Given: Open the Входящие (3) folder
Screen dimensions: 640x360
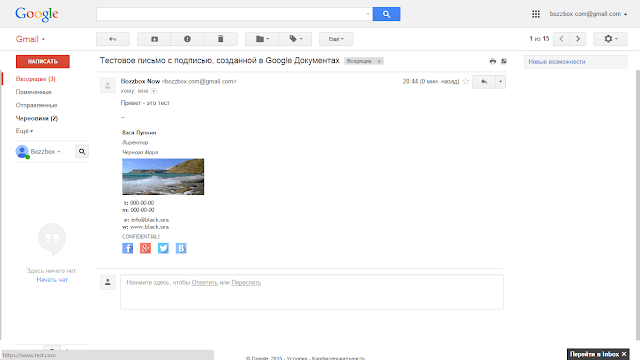Looking at the screenshot, I should click(x=36, y=79).
